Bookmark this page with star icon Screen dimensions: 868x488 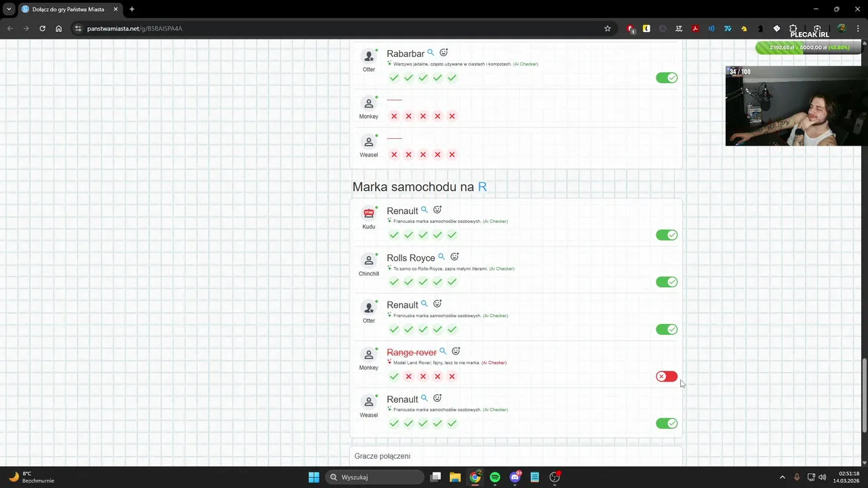tap(608, 28)
